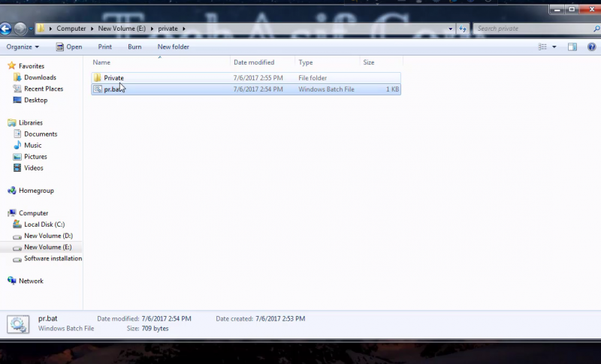Click the Windows Batch File type cell
601x364 pixels.
point(326,89)
